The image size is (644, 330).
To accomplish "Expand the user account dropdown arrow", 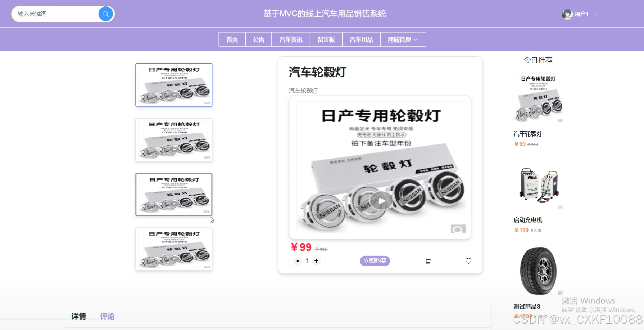I will 596,14.
